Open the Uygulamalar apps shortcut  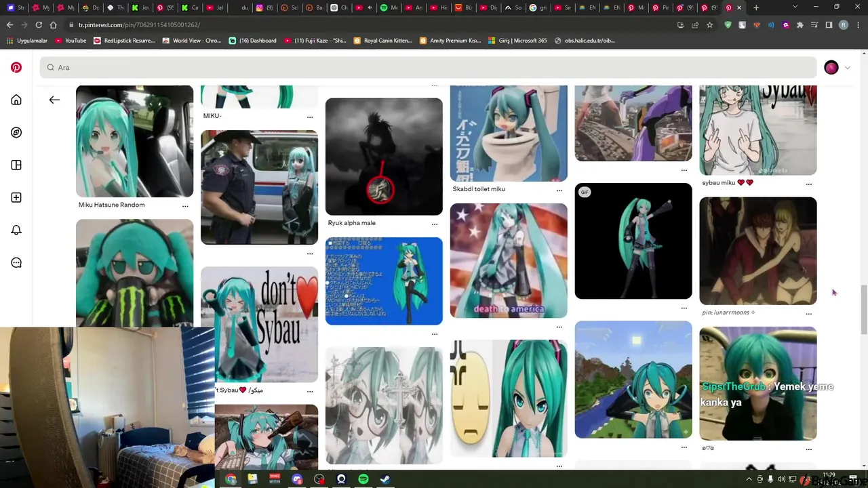(27, 41)
